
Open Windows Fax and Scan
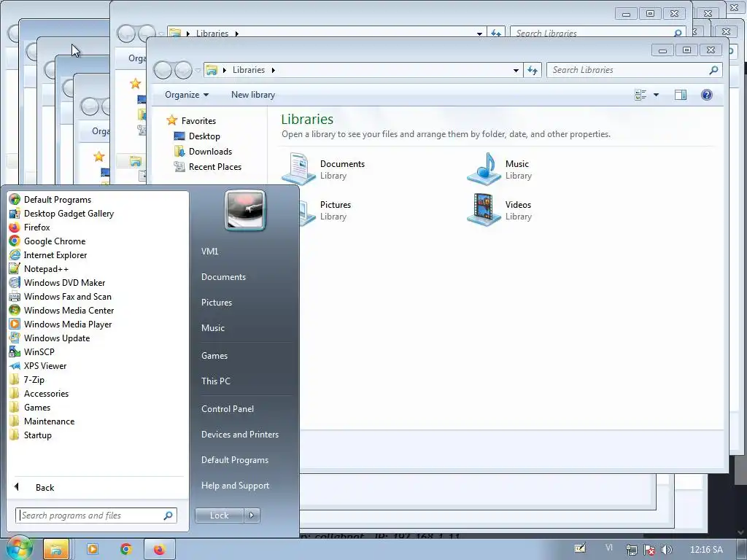point(67,296)
